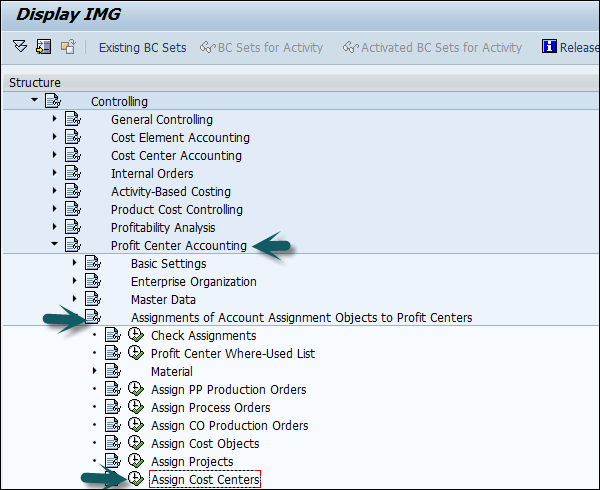Image resolution: width=600 pixels, height=490 pixels.
Task: Select Assign PP Production Orders entry
Action: pyautogui.click(x=228, y=390)
